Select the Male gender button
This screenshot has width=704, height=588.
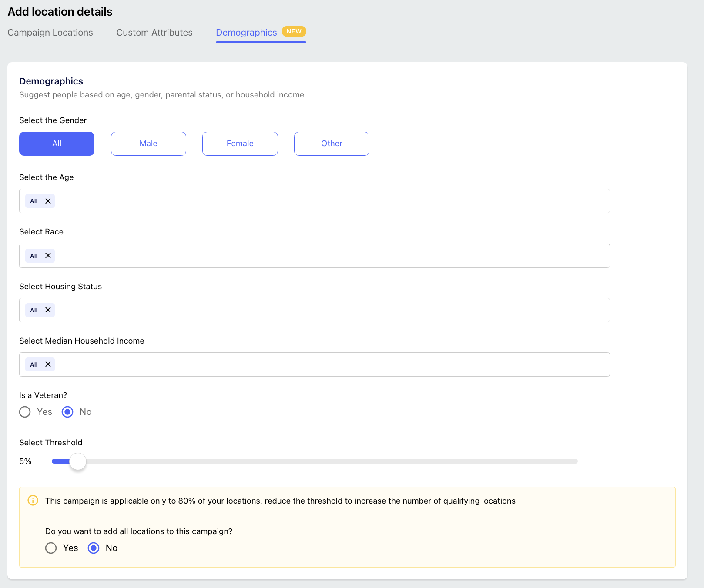148,144
